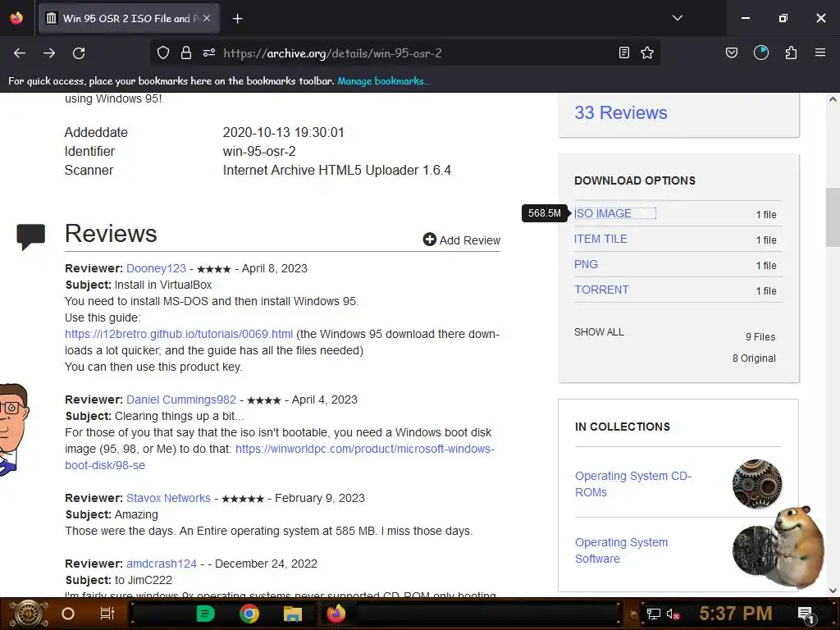
Task: Open Save to Pocket icon
Action: [732, 53]
